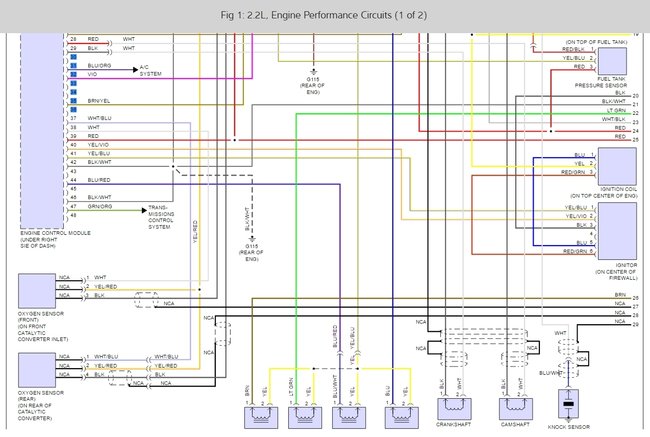The height and width of the screenshot is (437, 650).
Task: Click the CAMSHAFT caption
Action: tap(515, 425)
